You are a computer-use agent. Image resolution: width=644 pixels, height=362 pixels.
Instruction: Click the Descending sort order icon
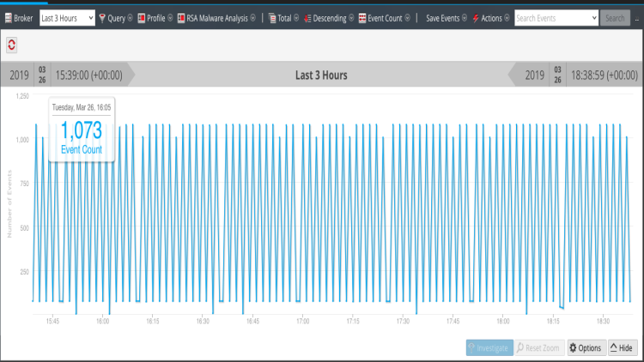tap(308, 18)
